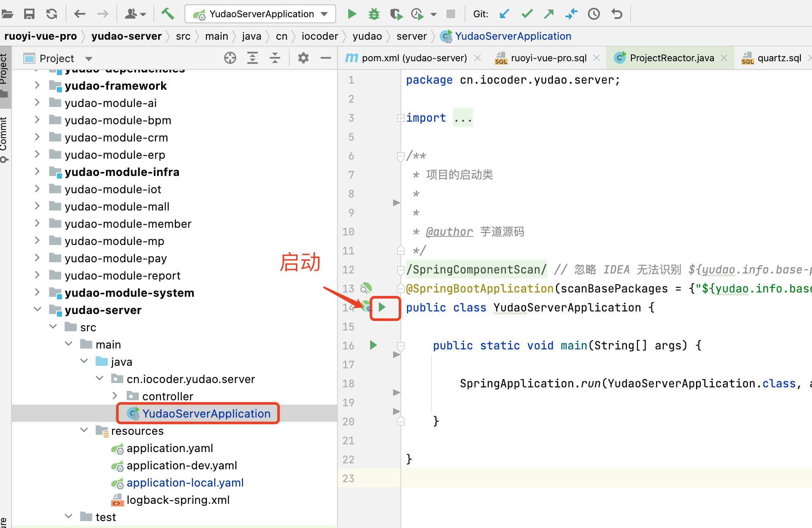This screenshot has width=812, height=528.
Task: Collapse the resources folder
Action: pos(84,430)
